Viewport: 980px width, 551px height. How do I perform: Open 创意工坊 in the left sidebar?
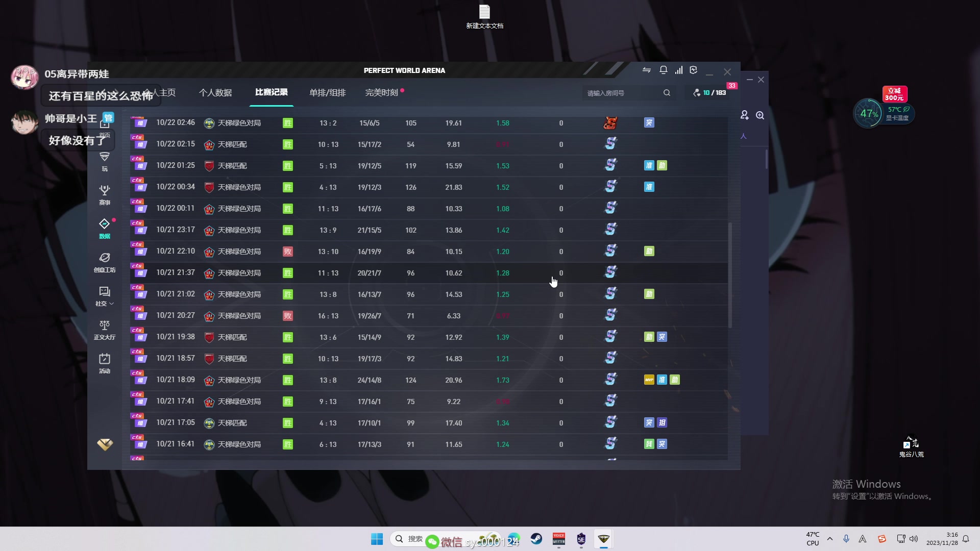105,262
